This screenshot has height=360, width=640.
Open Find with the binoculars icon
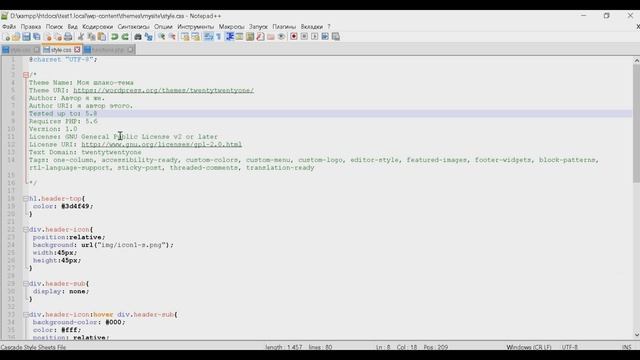(138, 37)
